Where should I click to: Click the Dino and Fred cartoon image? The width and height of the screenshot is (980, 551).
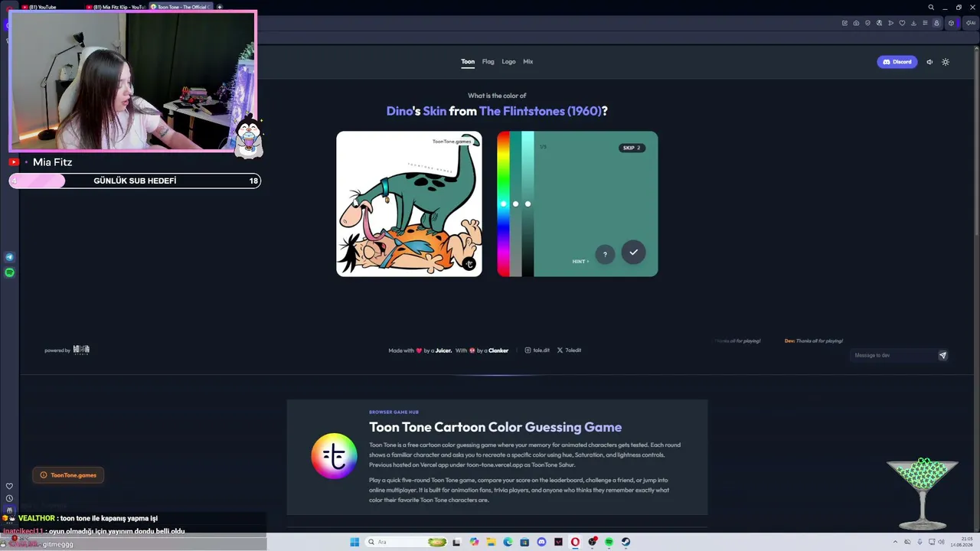pyautogui.click(x=409, y=204)
